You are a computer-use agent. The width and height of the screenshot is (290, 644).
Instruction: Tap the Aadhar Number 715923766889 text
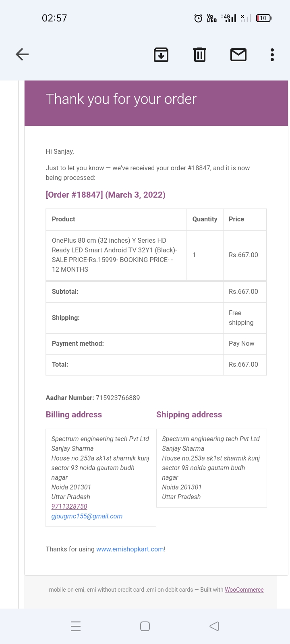93,398
